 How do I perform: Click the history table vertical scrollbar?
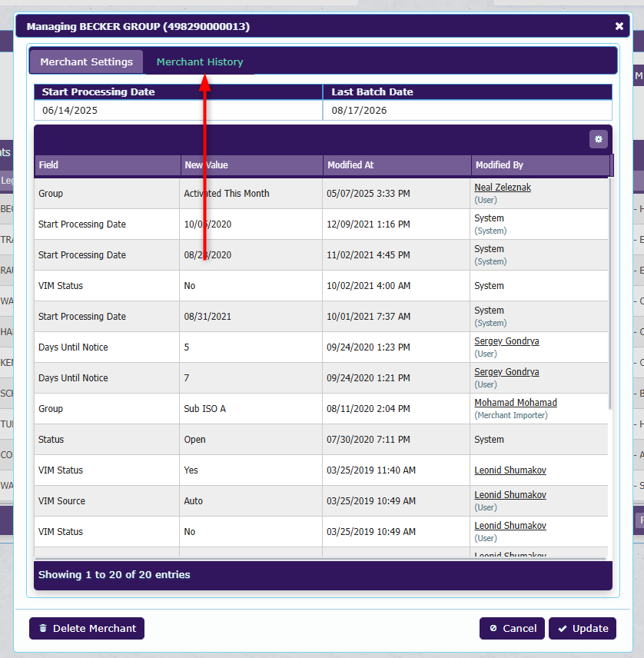point(610,294)
